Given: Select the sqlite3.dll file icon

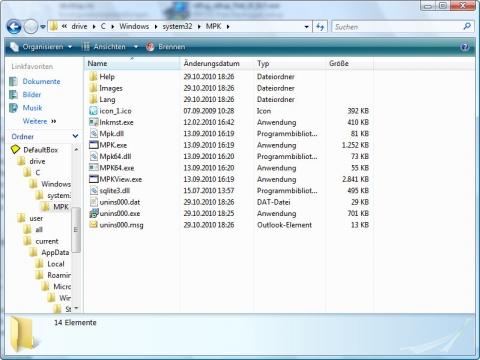Looking at the screenshot, I should coord(94,191).
